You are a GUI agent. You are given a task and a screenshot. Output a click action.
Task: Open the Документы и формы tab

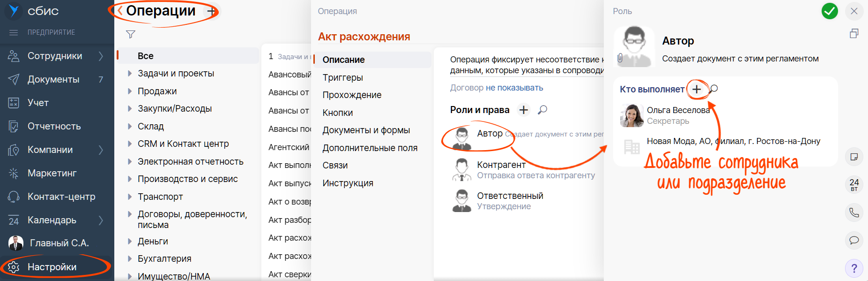pos(366,130)
